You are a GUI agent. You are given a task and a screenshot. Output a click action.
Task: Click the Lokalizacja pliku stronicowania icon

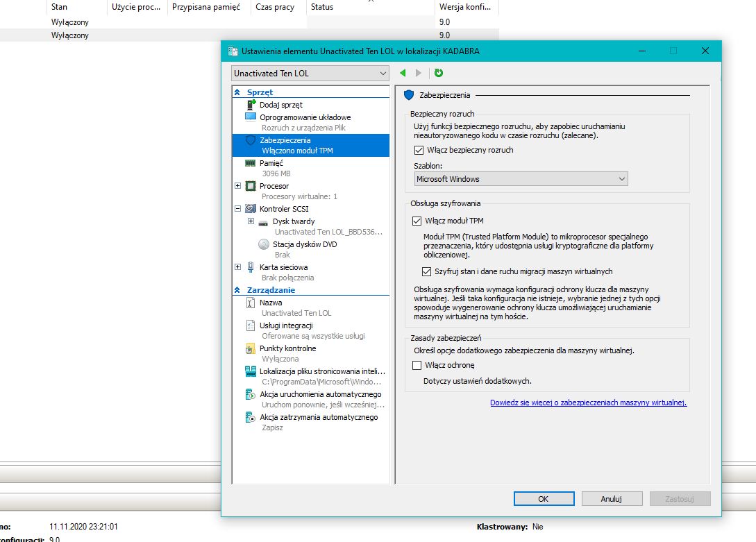click(x=251, y=371)
